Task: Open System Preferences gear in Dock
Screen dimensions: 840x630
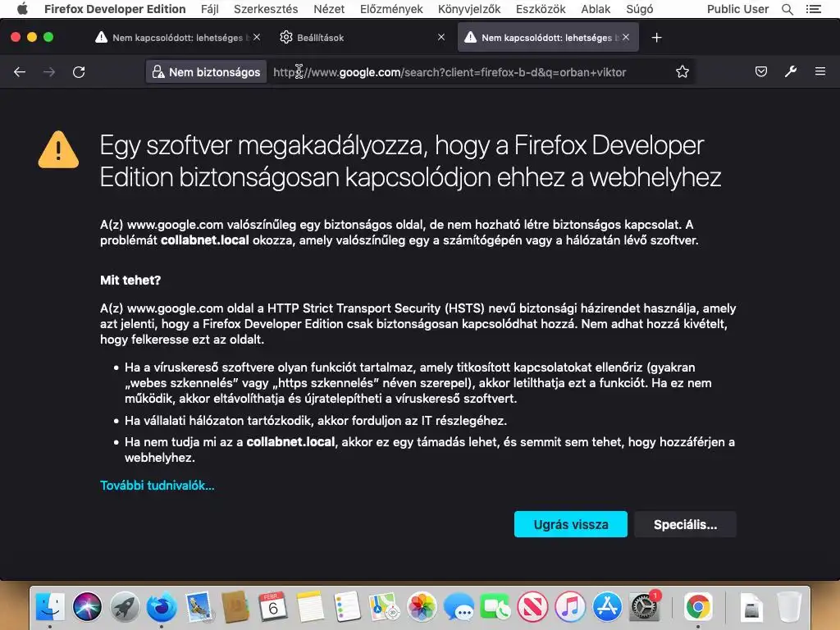Action: tap(645, 607)
